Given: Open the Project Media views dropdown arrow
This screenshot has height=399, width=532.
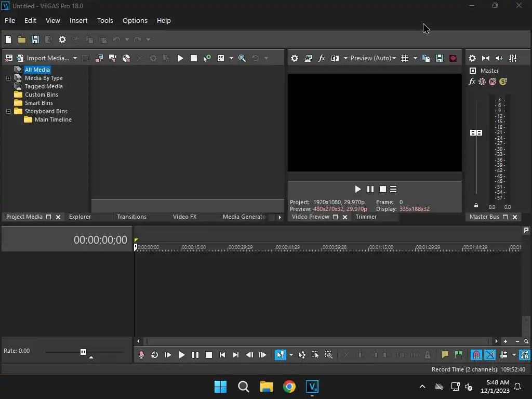Looking at the screenshot, I should 231,58.
